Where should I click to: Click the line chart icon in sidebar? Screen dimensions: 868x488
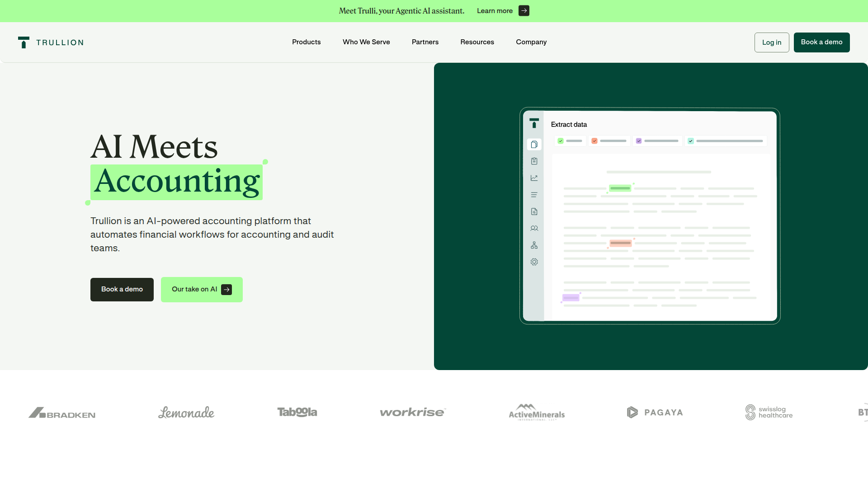pos(534,178)
